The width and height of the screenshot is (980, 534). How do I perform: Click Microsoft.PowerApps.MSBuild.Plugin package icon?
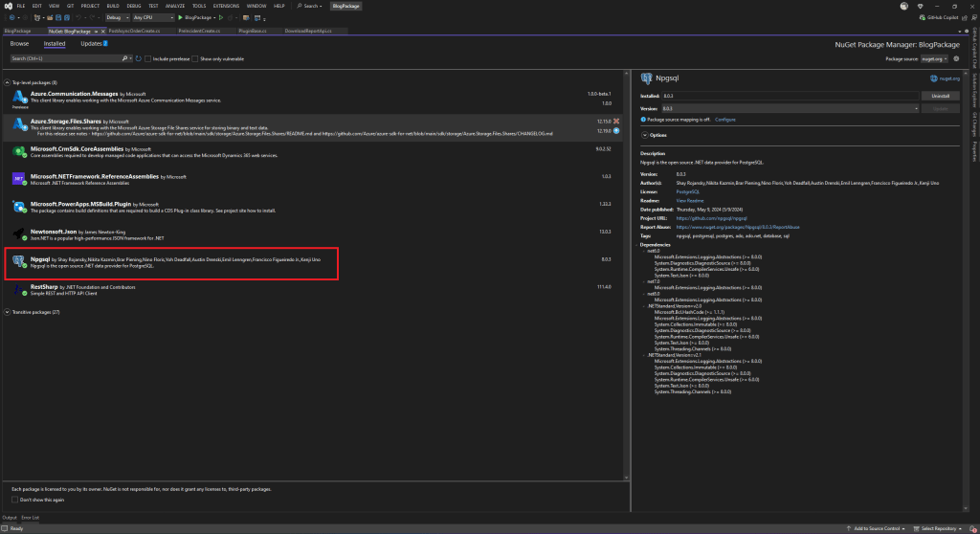(x=19, y=207)
